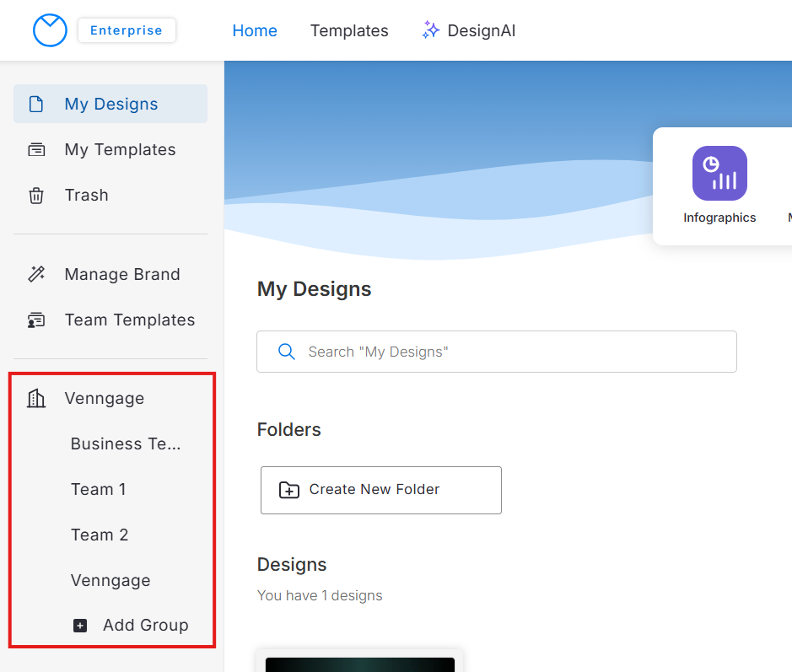Open the Team 2 group
This screenshot has height=672, width=792.
[100, 535]
